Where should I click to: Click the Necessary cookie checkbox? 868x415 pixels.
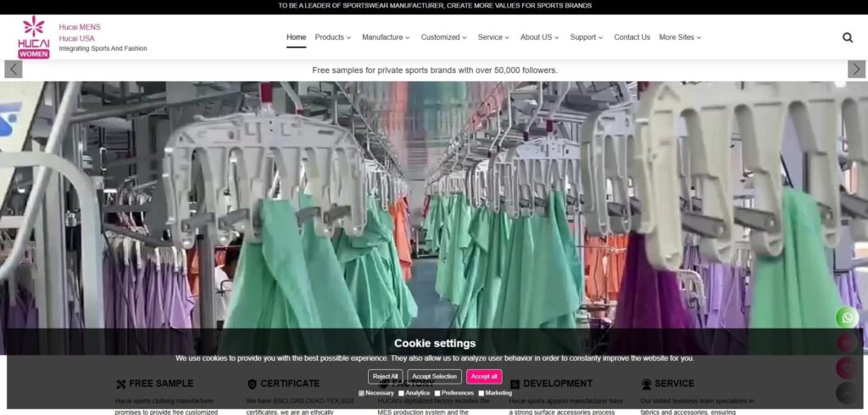[x=361, y=394]
